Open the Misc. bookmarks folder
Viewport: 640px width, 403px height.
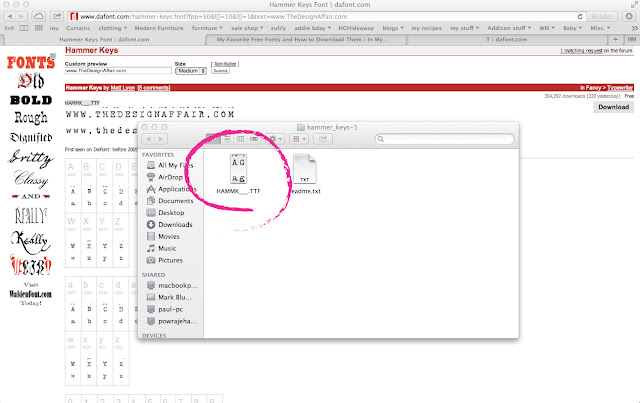click(600, 28)
